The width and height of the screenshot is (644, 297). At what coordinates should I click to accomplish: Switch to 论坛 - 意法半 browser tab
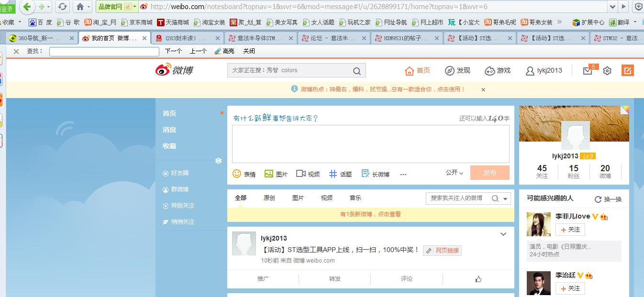point(333,38)
